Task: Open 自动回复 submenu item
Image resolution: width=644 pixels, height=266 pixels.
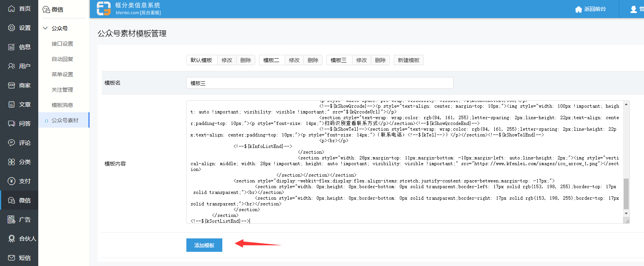Action: (62, 59)
